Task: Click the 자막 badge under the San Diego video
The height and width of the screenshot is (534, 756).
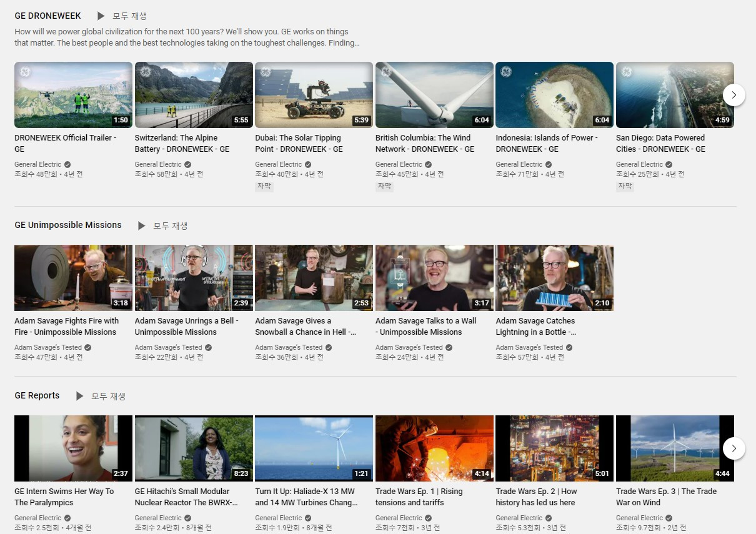Action: pos(625,186)
